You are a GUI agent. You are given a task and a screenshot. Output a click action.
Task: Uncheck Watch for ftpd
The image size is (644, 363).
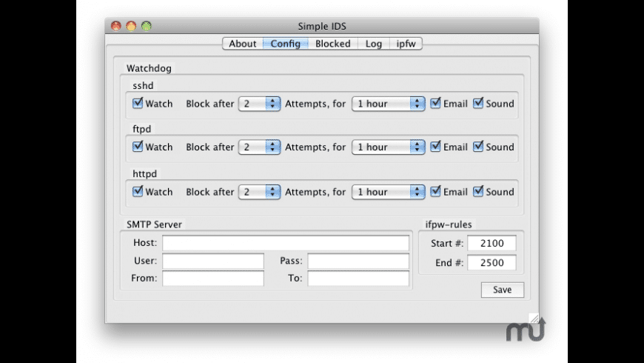138,147
